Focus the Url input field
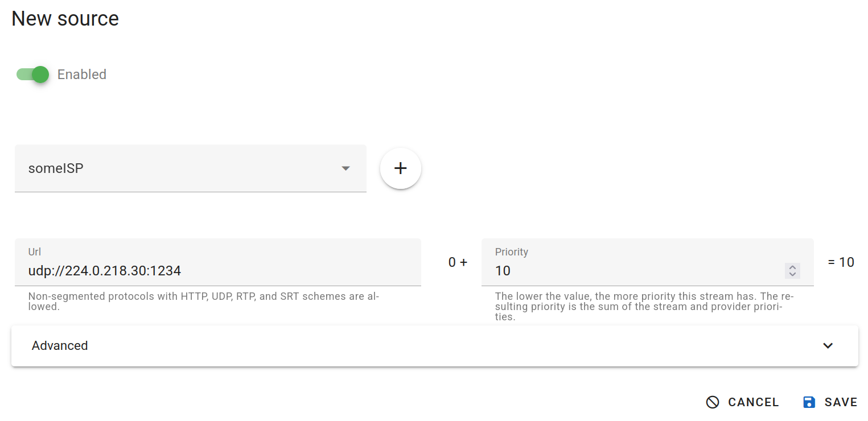 (x=217, y=271)
